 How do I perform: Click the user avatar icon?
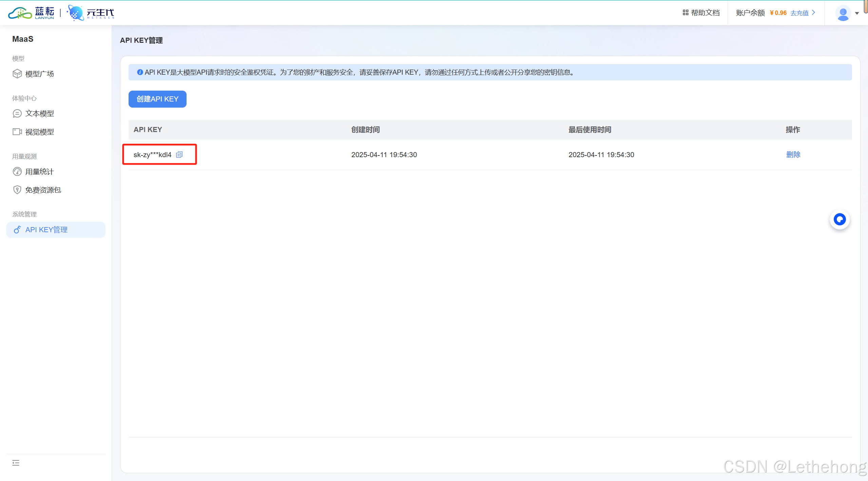tap(843, 13)
